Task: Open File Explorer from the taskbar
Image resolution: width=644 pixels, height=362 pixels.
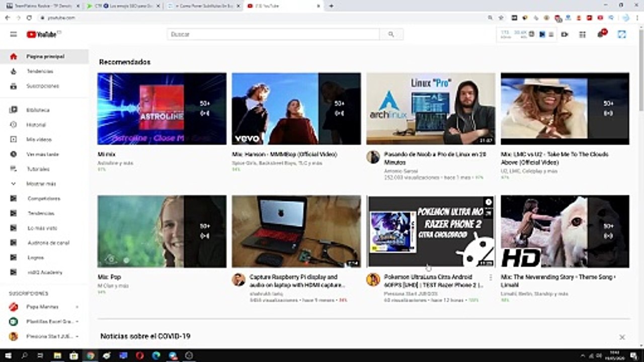Action: coord(57,355)
